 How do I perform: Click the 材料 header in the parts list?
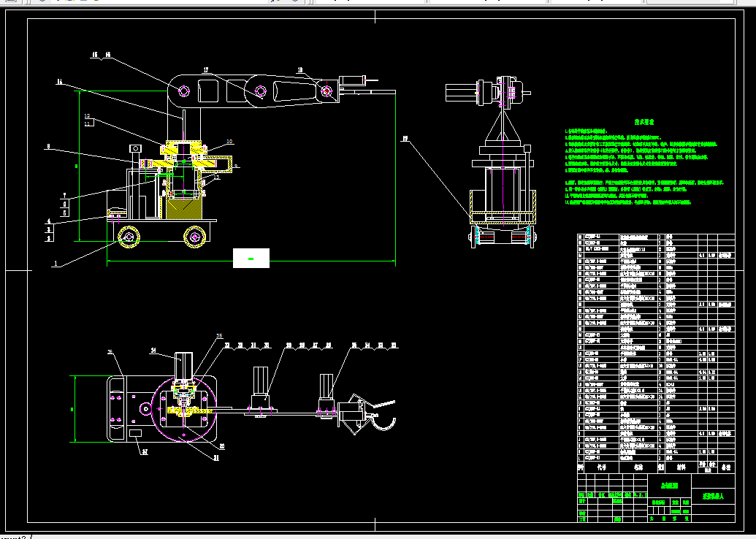pyautogui.click(x=681, y=467)
